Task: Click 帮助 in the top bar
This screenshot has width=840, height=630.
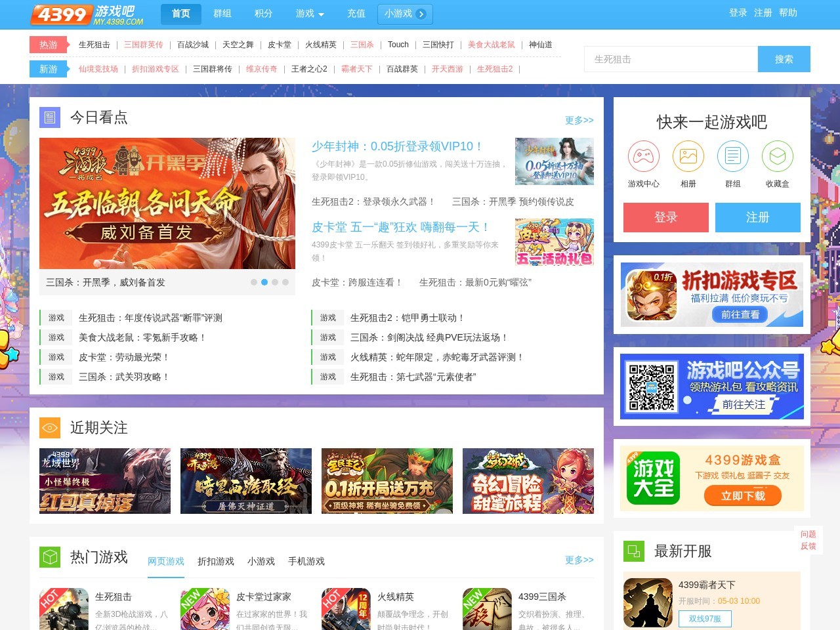Action: (x=788, y=13)
